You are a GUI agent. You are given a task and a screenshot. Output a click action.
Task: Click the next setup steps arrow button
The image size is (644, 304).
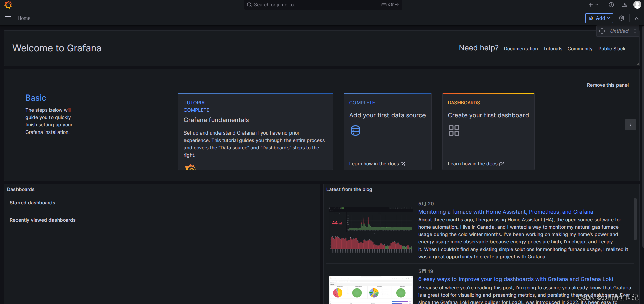click(630, 125)
